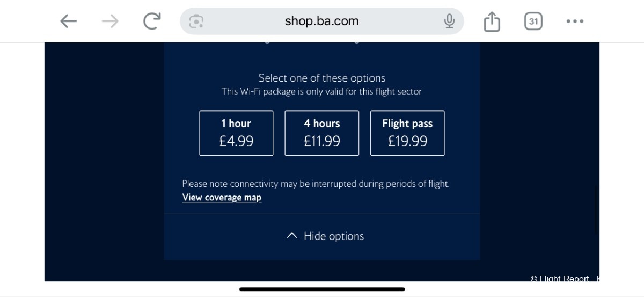Open the share sheet icon

(492, 21)
